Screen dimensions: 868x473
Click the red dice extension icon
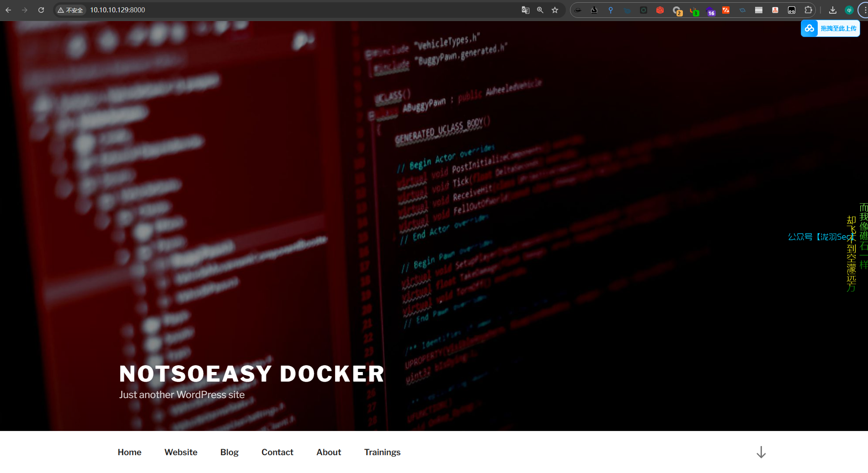660,10
